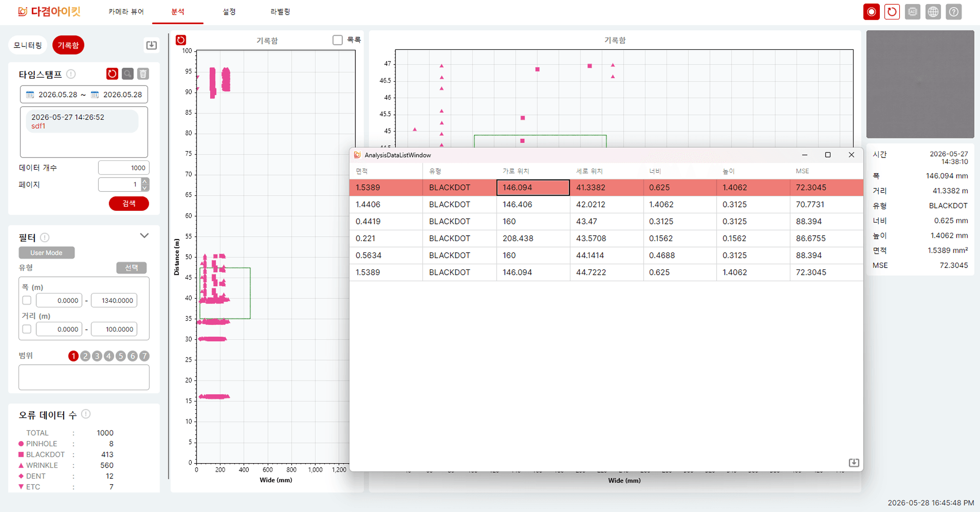Click the timestamp search magnifier icon
The image size is (980, 512).
point(128,74)
